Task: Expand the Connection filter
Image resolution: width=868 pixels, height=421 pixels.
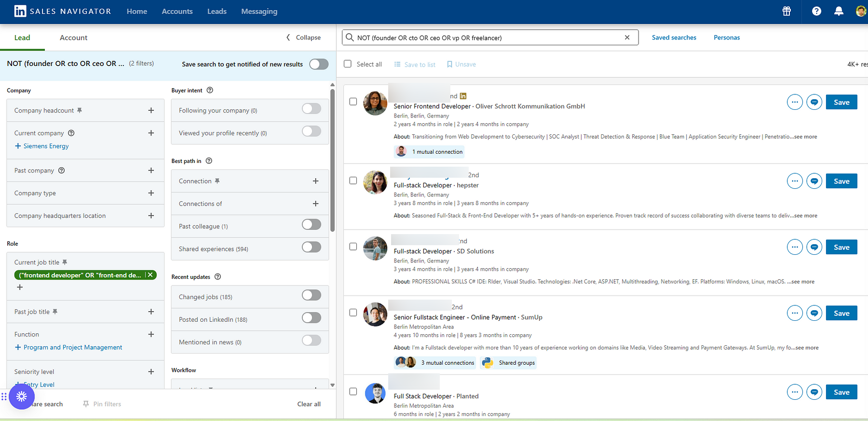Action: 315,181
